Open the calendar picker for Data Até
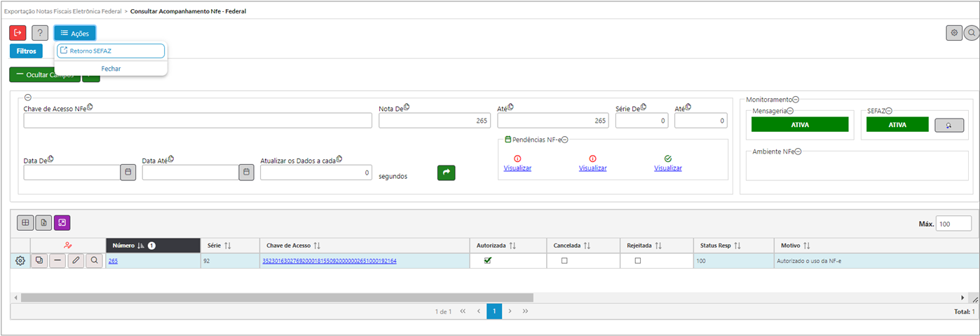 tap(246, 173)
